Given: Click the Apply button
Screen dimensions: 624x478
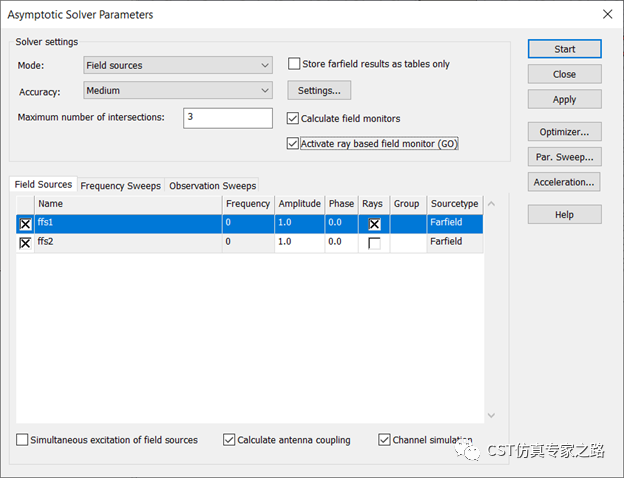Looking at the screenshot, I should 564,99.
